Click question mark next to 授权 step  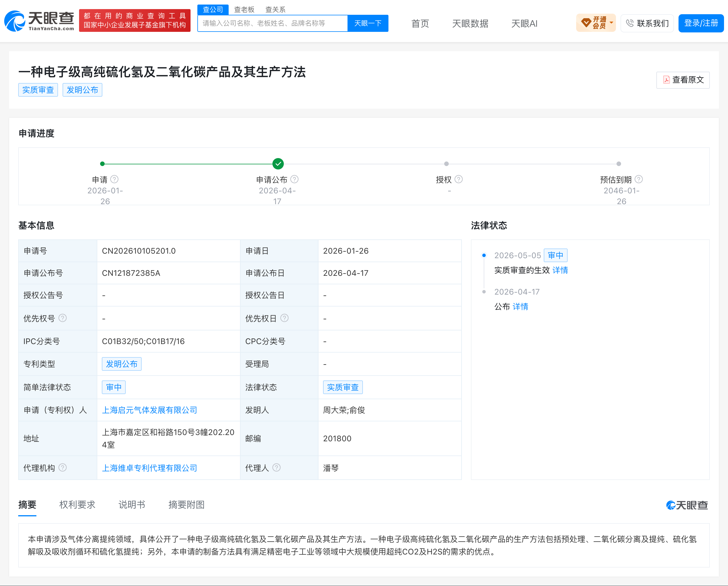(x=458, y=179)
